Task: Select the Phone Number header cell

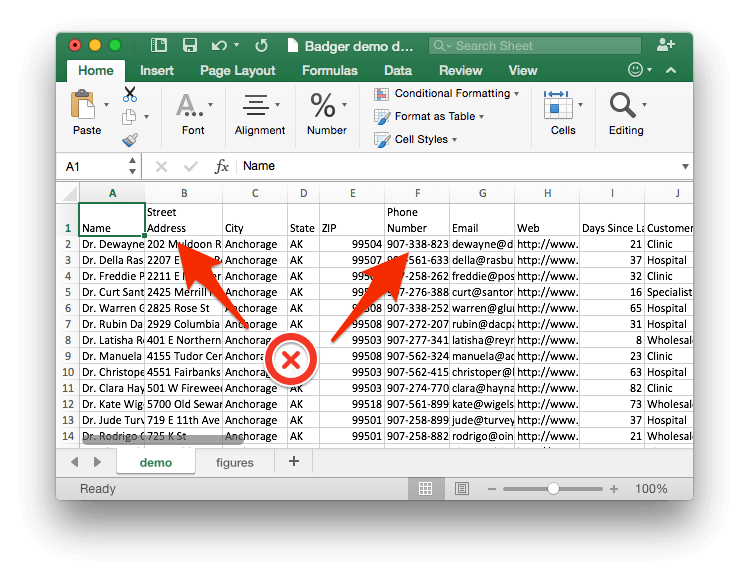Action: click(x=417, y=220)
